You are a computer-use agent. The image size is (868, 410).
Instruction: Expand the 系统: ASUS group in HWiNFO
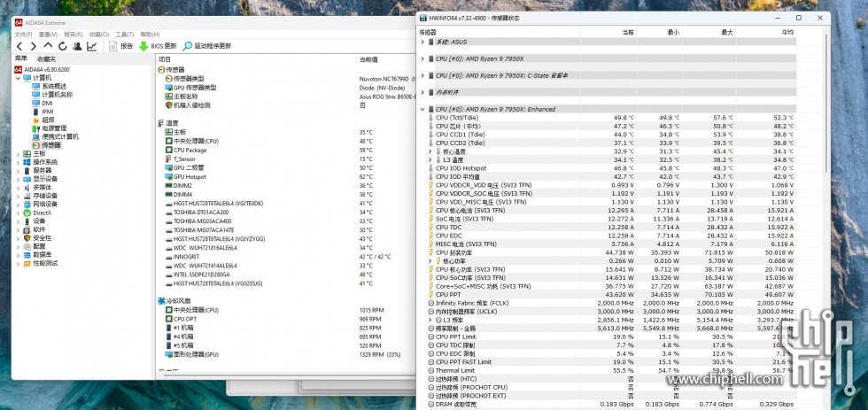coord(423,42)
